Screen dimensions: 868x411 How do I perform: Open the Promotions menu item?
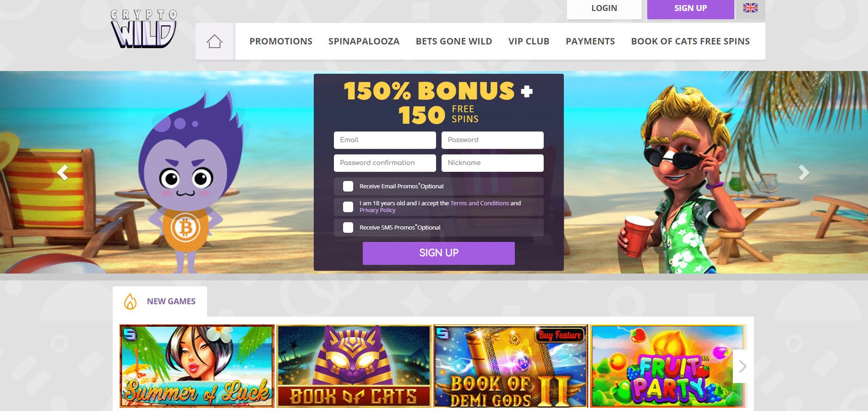pyautogui.click(x=281, y=41)
